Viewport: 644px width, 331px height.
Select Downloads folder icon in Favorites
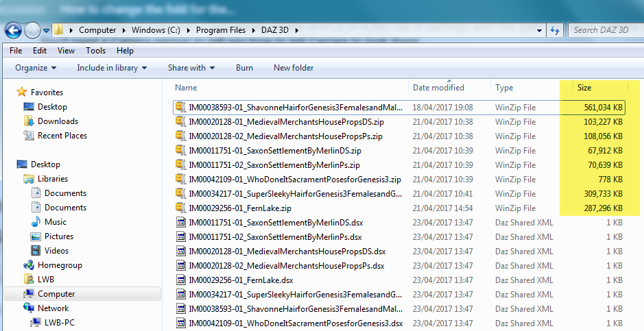(x=29, y=121)
